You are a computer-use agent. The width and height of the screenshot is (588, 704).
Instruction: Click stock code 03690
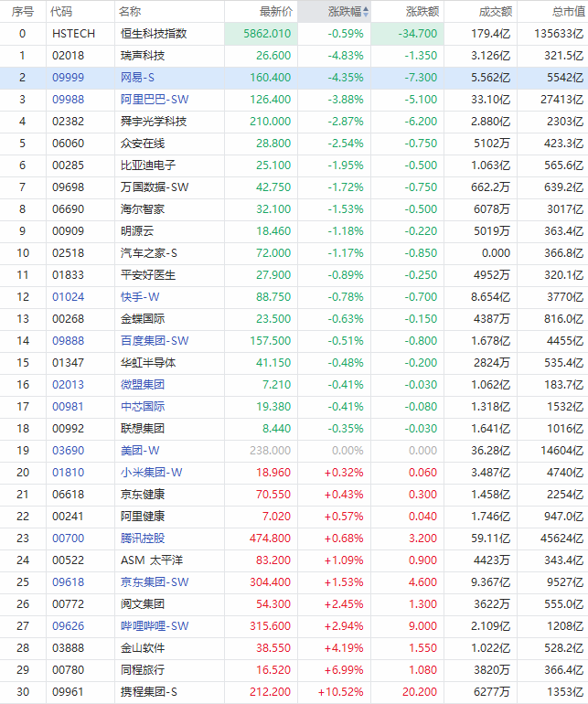coord(68,451)
